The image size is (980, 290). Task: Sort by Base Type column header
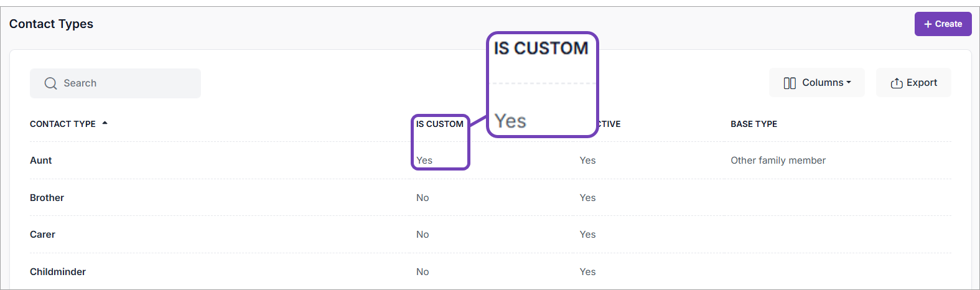pyautogui.click(x=754, y=124)
